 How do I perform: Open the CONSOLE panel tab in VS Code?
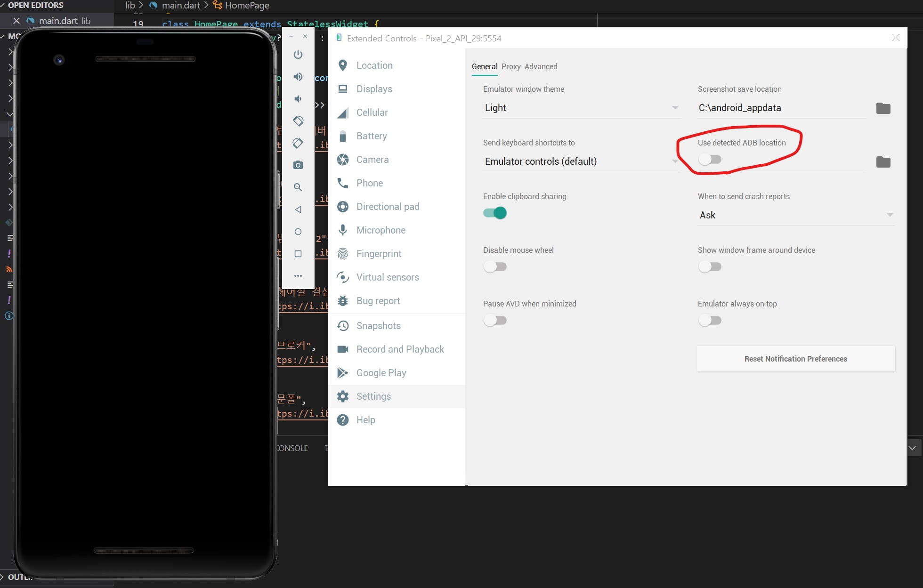click(x=292, y=448)
